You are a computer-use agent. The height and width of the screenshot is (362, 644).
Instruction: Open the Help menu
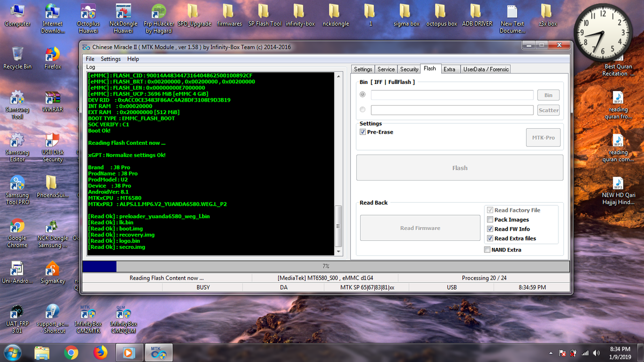point(133,59)
